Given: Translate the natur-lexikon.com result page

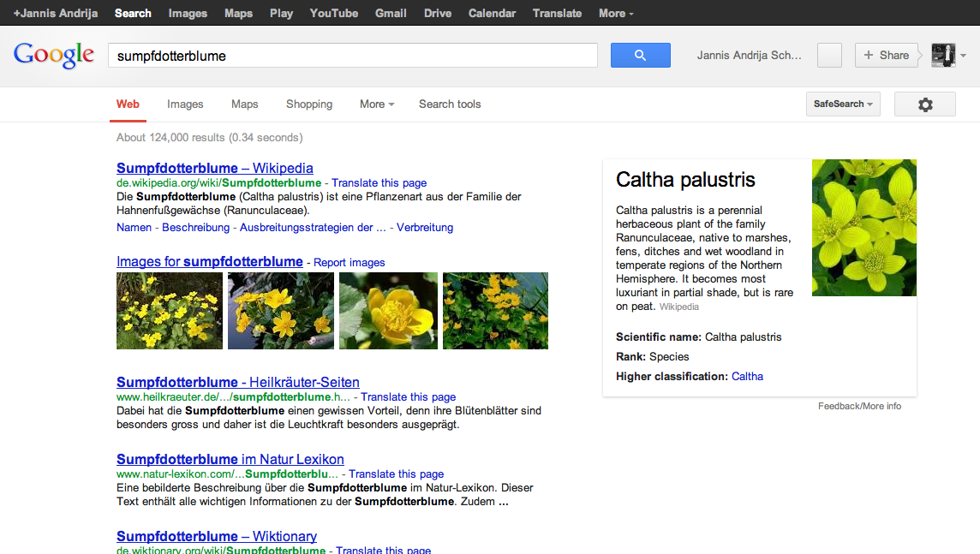Looking at the screenshot, I should coord(397,474).
